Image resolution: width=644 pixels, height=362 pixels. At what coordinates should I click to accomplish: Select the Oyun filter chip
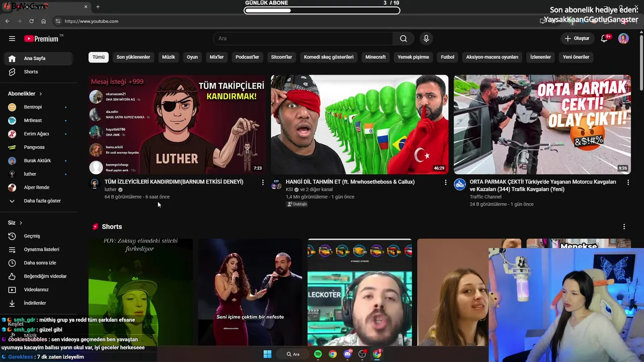[192, 57]
